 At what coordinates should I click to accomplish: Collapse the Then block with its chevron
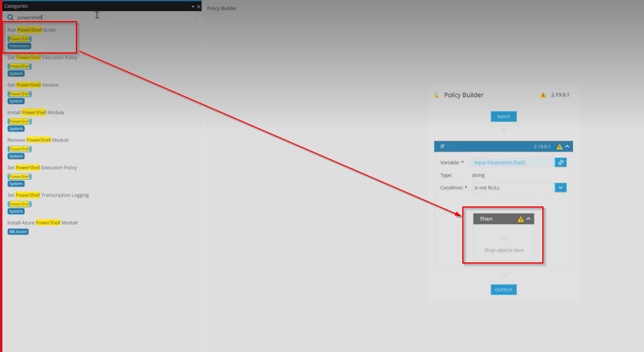tap(528, 219)
